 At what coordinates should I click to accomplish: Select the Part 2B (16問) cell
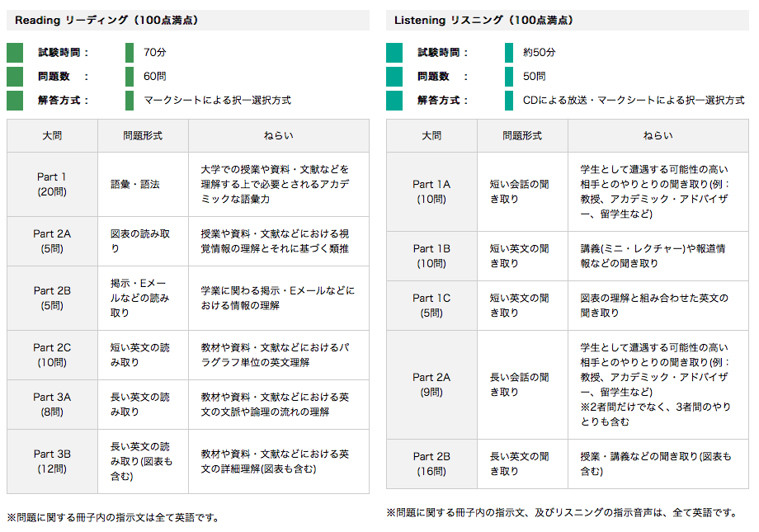(431, 464)
